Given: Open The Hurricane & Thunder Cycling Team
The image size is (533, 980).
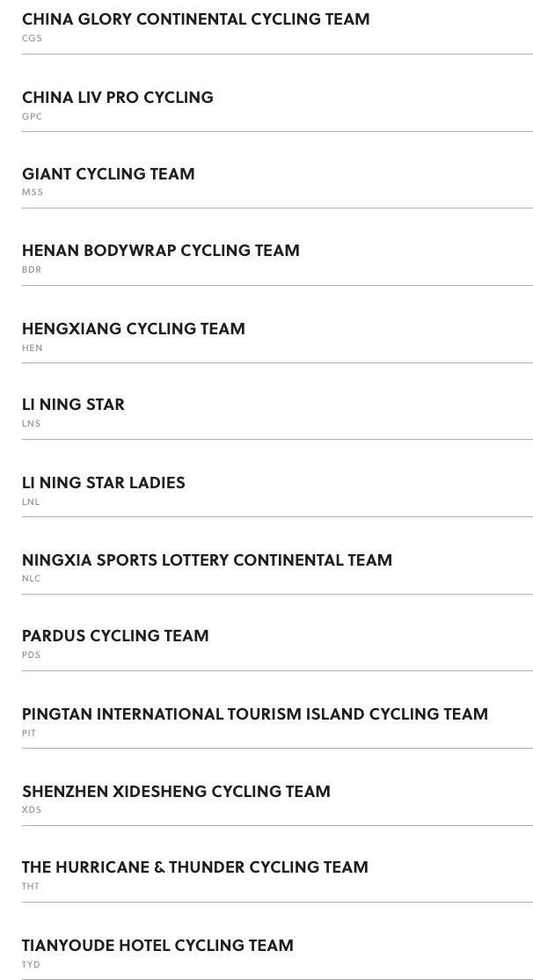Looking at the screenshot, I should (195, 867).
